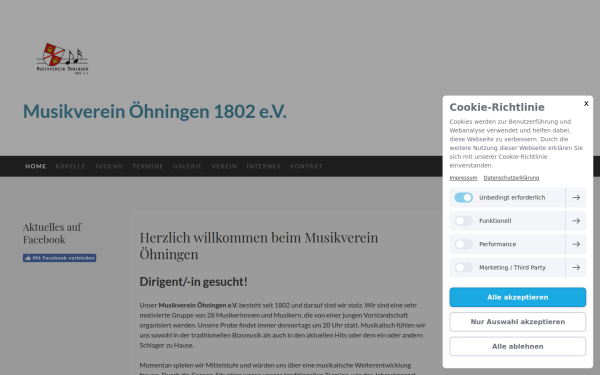Open the INTERNES navigation item
This screenshot has height=375, width=600.
[x=263, y=166]
